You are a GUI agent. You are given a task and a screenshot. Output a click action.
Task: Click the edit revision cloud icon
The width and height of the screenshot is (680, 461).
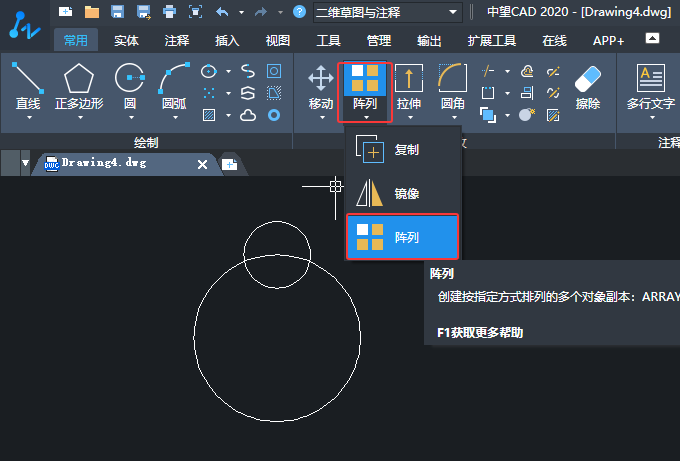[527, 71]
